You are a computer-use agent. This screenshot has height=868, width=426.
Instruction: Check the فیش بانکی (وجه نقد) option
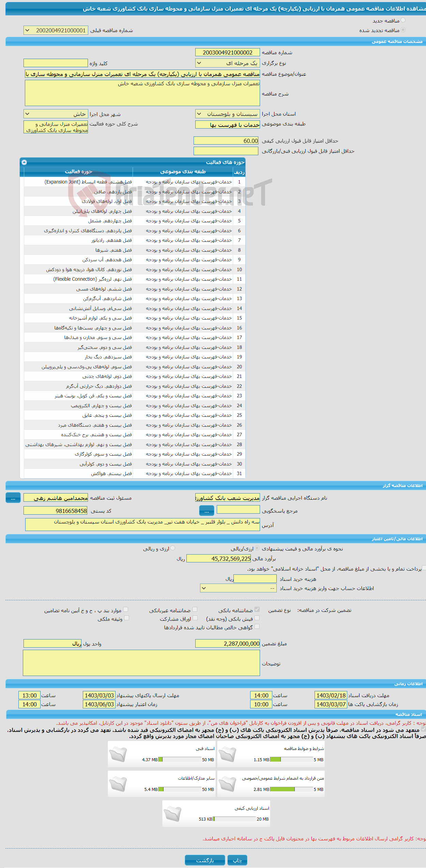point(257,618)
